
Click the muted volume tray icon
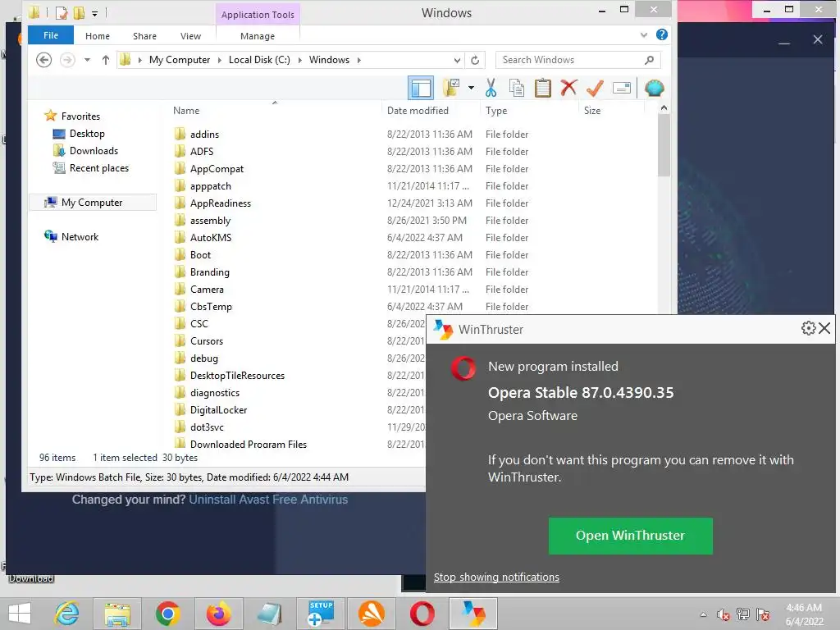click(x=723, y=614)
